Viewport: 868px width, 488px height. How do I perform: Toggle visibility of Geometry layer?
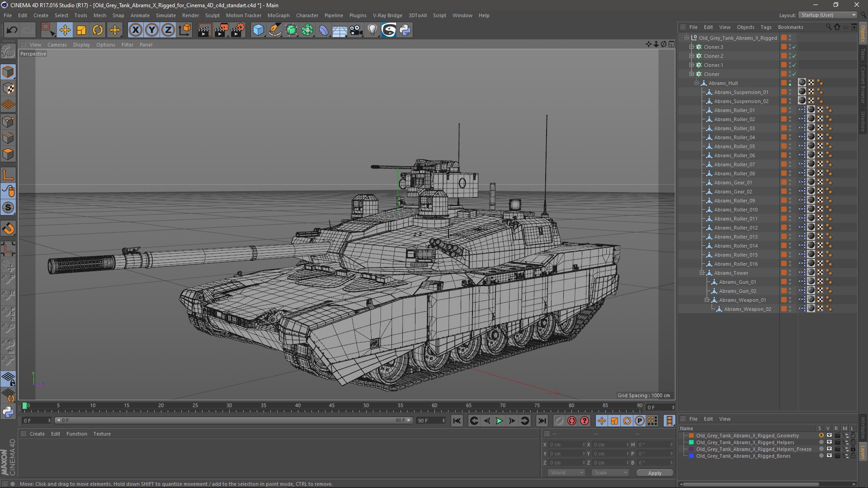(x=829, y=436)
